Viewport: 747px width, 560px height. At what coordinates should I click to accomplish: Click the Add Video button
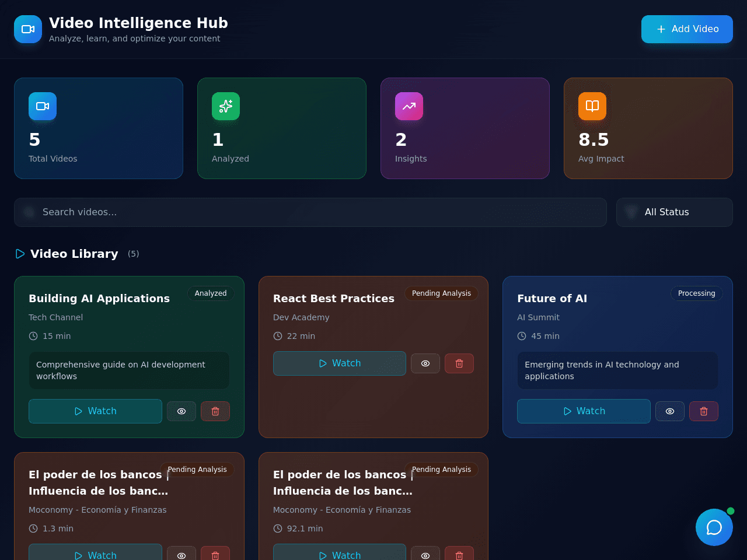pos(687,29)
